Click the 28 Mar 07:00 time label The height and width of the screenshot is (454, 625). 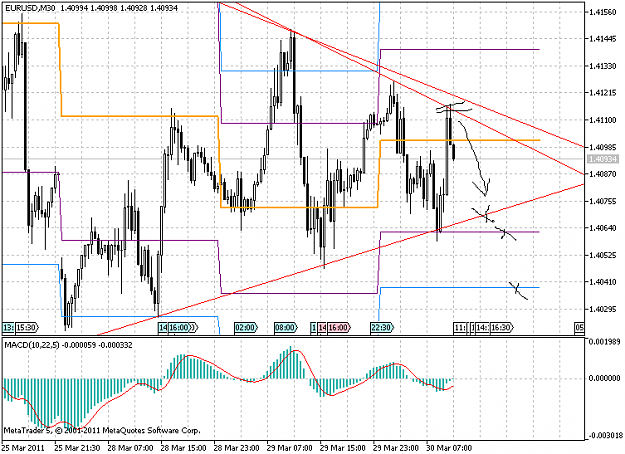[130, 448]
